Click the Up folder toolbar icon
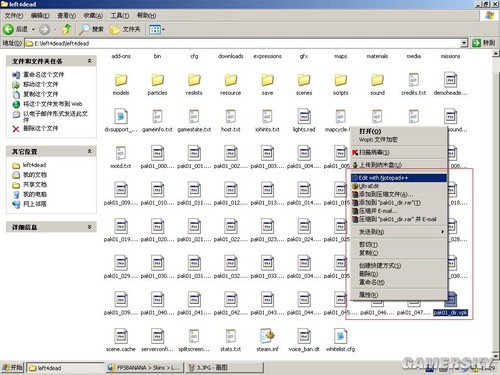Viewport: 500px width, 375px height. pos(67,29)
